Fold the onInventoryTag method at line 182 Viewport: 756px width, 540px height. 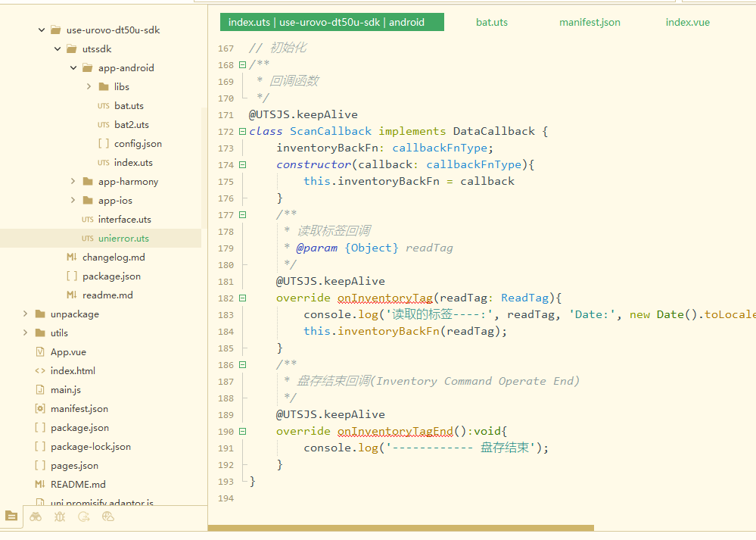242,298
